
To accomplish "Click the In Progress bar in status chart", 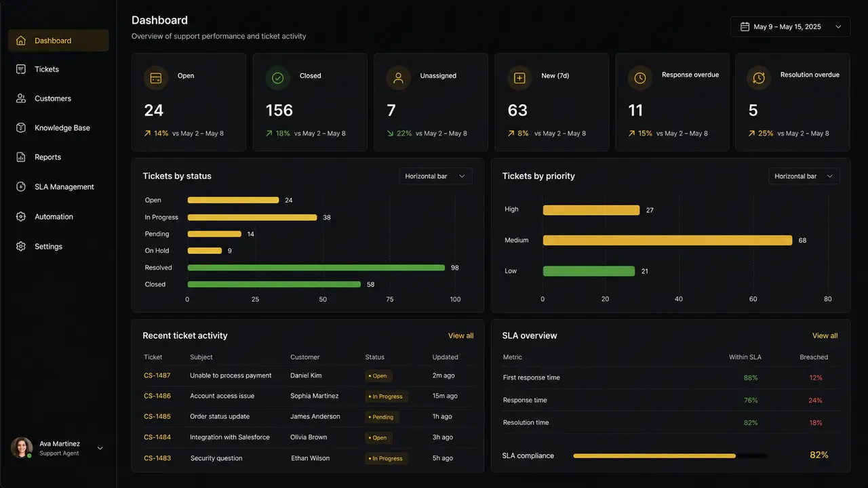I will [252, 218].
